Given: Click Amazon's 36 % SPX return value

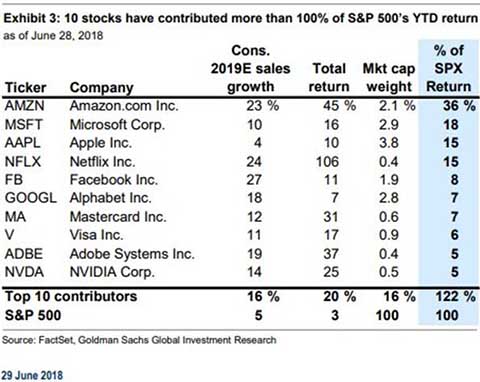Looking at the screenshot, I should [459, 106].
